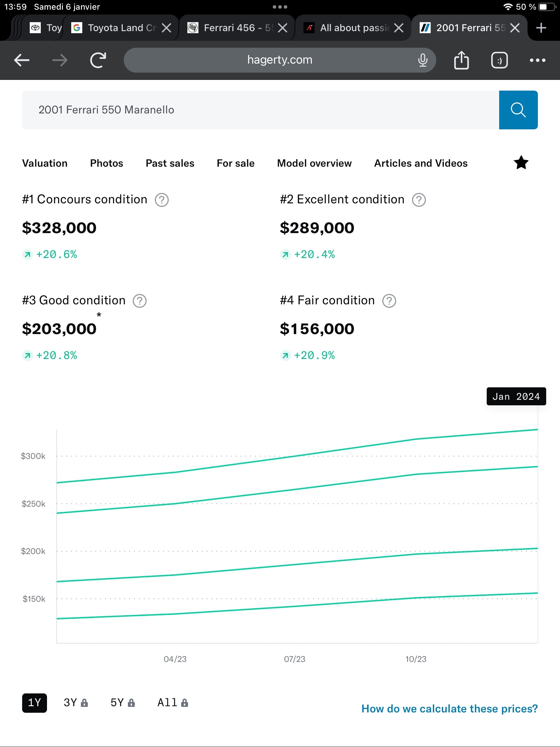Tap the 13:59 clock in status bar
Screen dimensions: 560x747
(16, 7)
